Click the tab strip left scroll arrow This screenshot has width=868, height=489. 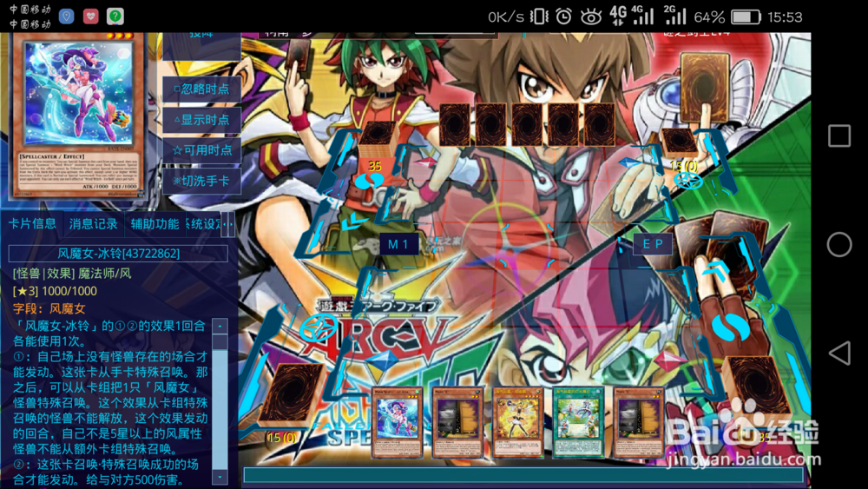[x=224, y=224]
